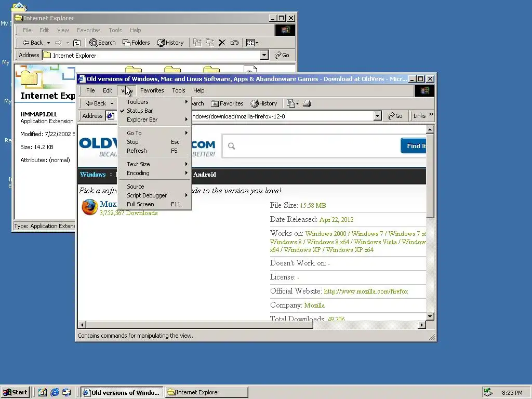Click the 15.58 MB file size value
This screenshot has height=399, width=532.
(x=313, y=206)
